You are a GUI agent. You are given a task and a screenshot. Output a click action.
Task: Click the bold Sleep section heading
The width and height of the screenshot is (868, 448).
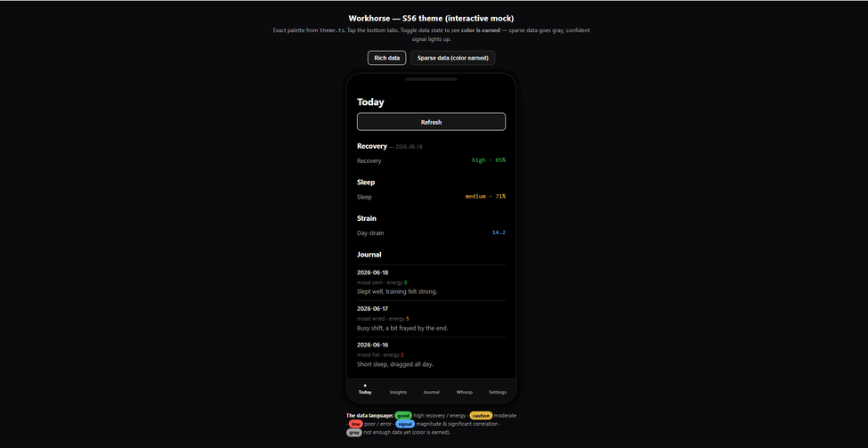click(366, 183)
